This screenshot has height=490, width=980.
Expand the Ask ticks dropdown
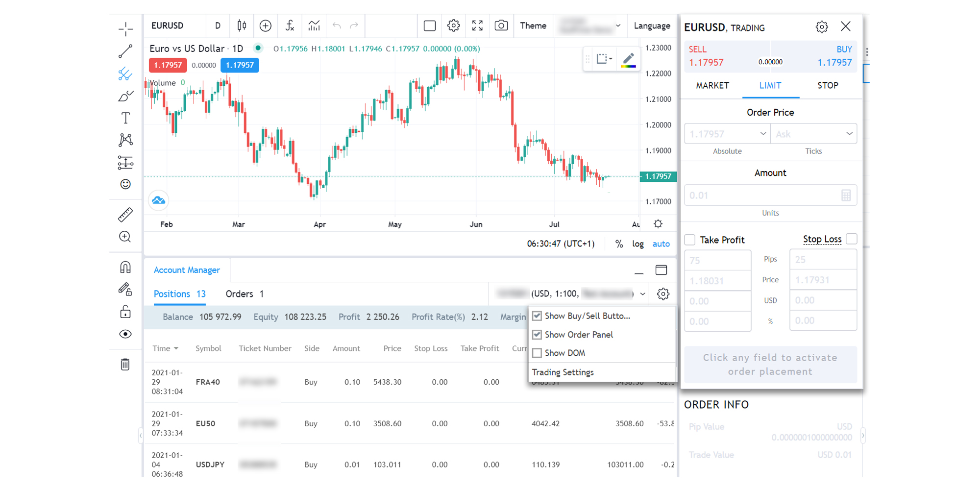(x=849, y=134)
